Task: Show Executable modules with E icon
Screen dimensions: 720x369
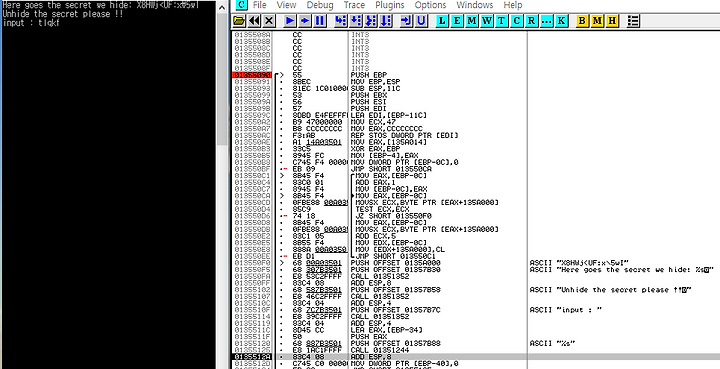Action: tap(457, 21)
